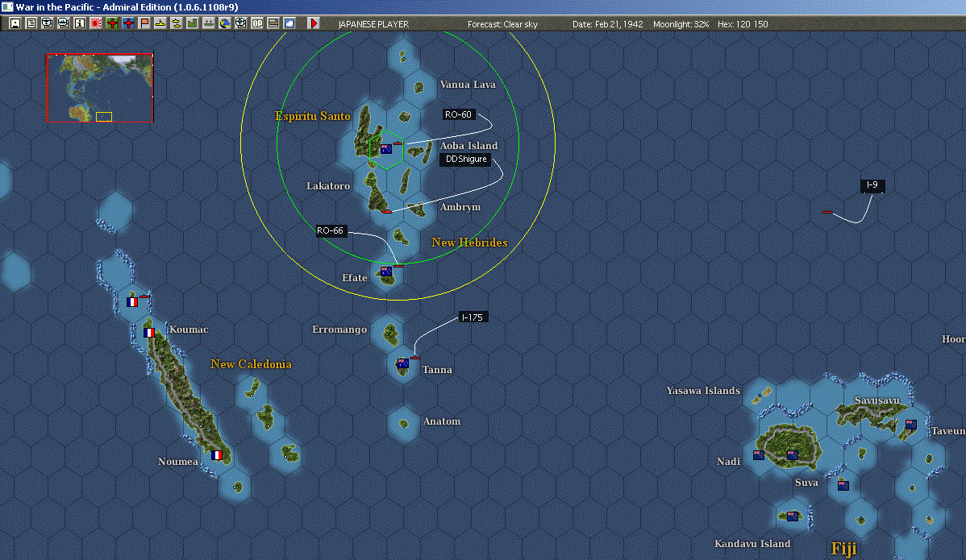Click the Moonlight: 32% status text
966x560 pixels.
681,24
